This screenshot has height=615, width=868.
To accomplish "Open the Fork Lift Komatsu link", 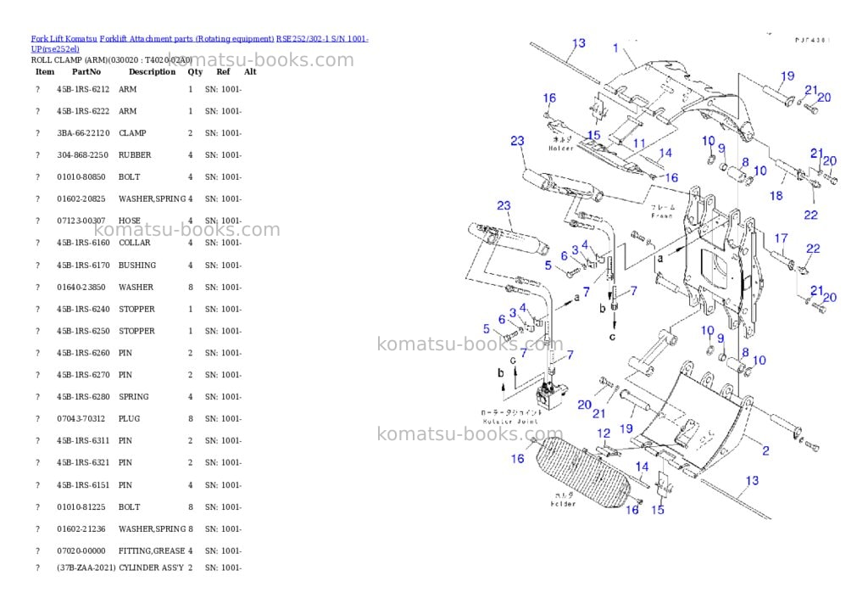I will (64, 39).
